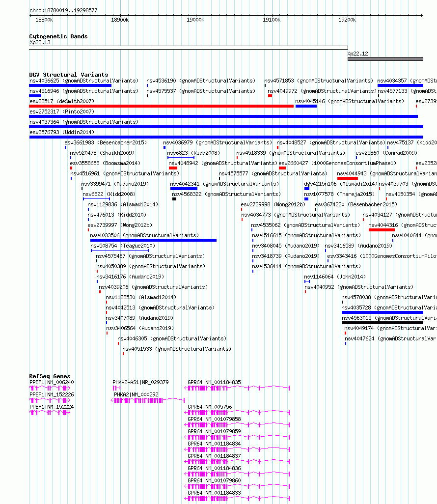Screen dimensions: 437x504
Task: Click the Cytogenetic Bands track title
Action: (x=58, y=36)
